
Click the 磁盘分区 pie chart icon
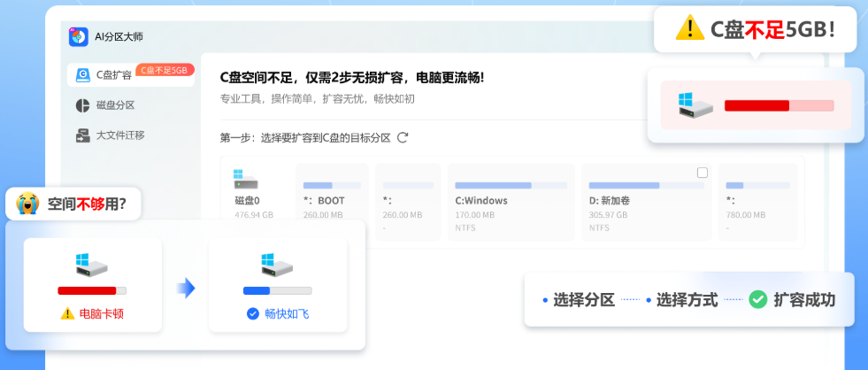click(x=83, y=105)
